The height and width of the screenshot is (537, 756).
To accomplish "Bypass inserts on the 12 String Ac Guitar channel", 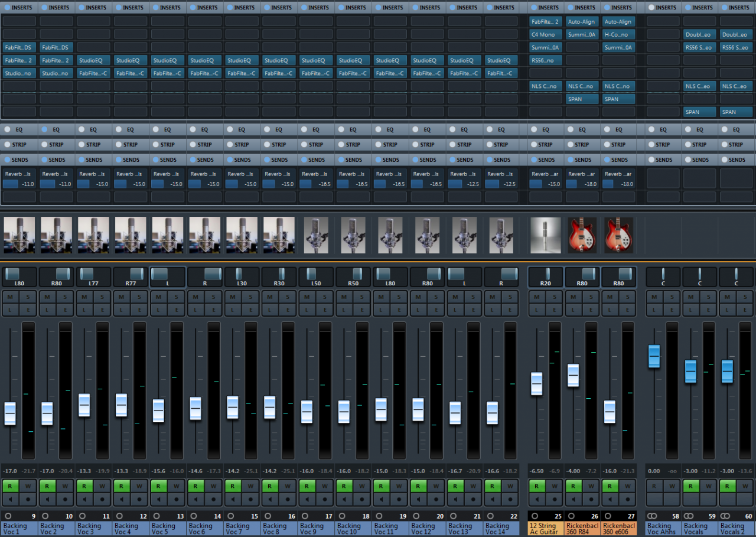I will [x=533, y=8].
